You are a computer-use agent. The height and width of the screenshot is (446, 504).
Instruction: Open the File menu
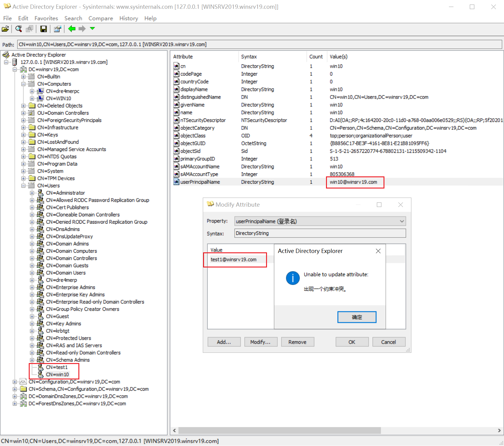[x=8, y=18]
